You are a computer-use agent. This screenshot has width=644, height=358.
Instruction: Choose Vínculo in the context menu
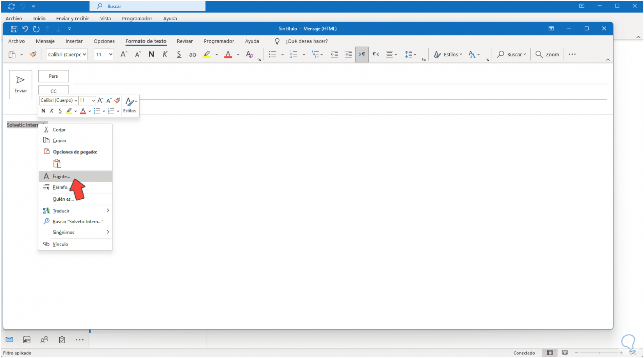[75, 244]
